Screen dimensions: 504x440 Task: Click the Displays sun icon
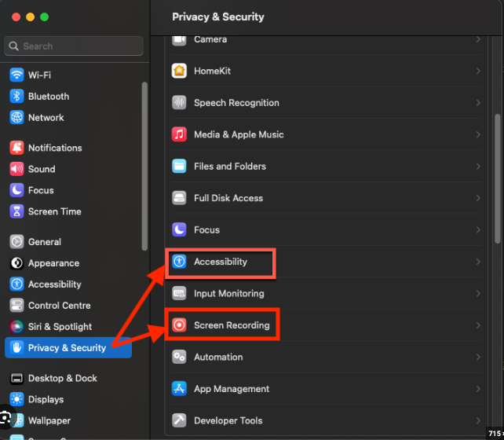(x=16, y=399)
